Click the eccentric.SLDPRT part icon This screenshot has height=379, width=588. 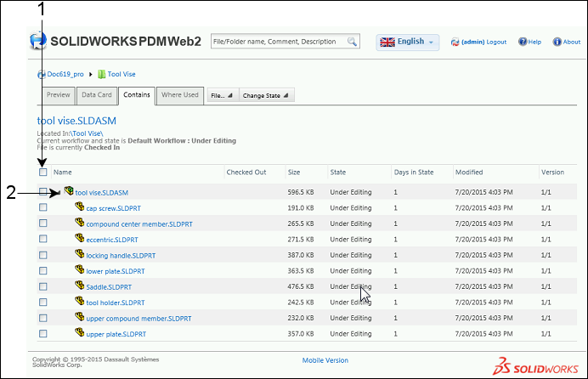coord(80,238)
